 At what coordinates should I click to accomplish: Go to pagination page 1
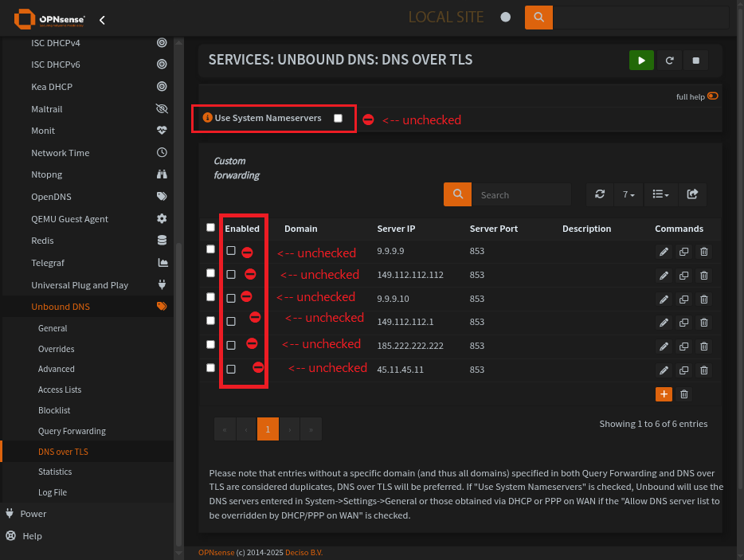(x=268, y=429)
